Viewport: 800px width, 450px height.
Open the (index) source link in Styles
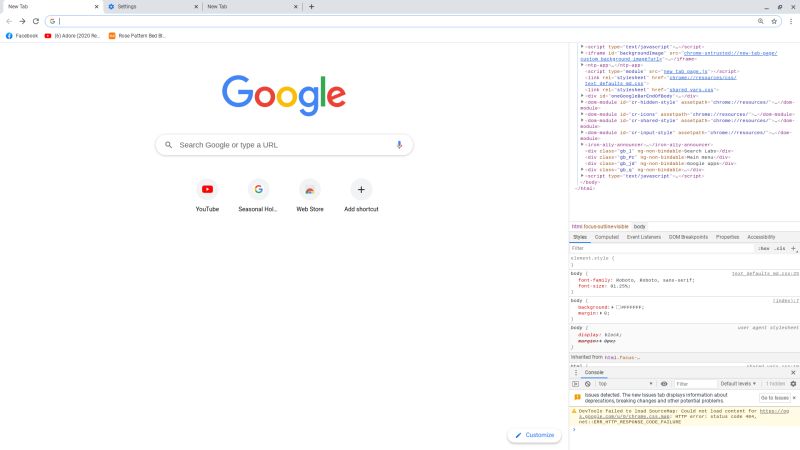coord(785,301)
